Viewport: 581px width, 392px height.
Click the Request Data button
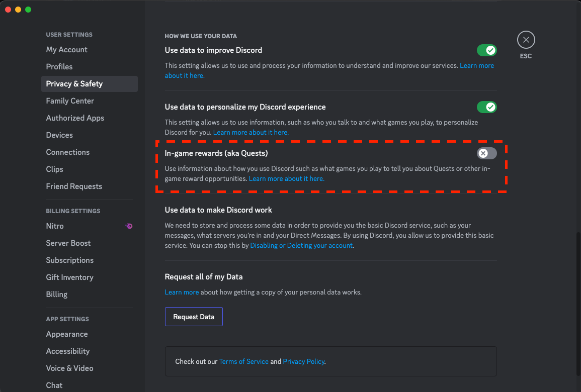tap(194, 317)
